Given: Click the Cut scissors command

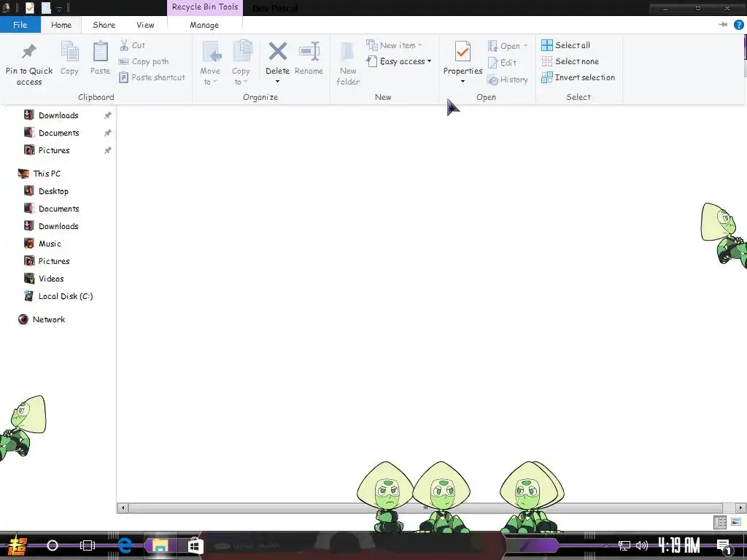Looking at the screenshot, I should click(x=133, y=45).
